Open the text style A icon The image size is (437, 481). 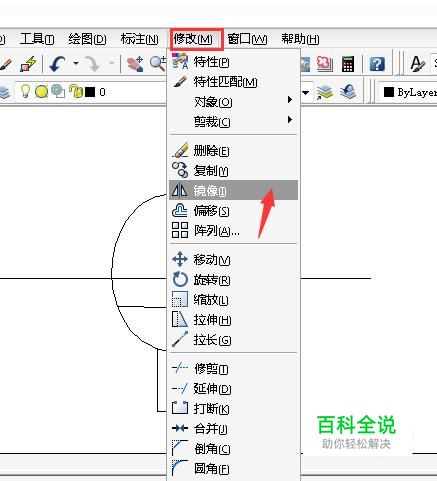click(417, 63)
